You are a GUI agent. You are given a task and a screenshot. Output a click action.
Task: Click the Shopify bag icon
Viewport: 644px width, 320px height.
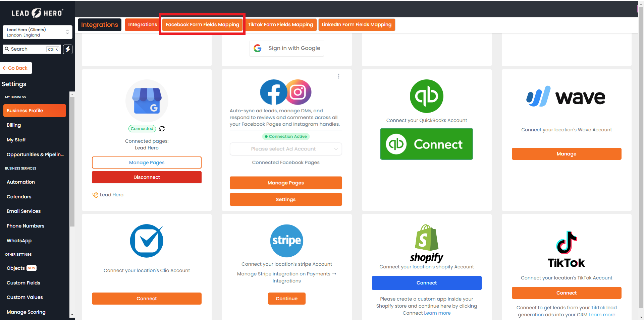pyautogui.click(x=426, y=242)
